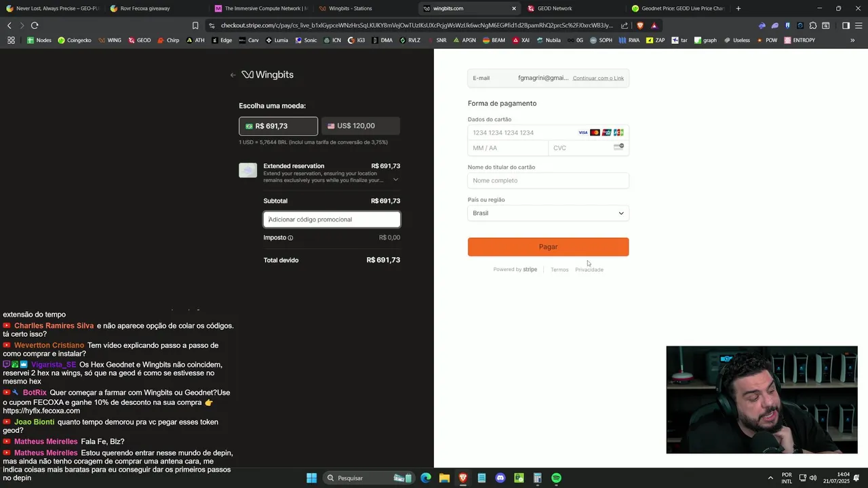Image resolution: width=868 pixels, height=488 pixels.
Task: Open Spotify from the taskbar
Action: point(556,479)
